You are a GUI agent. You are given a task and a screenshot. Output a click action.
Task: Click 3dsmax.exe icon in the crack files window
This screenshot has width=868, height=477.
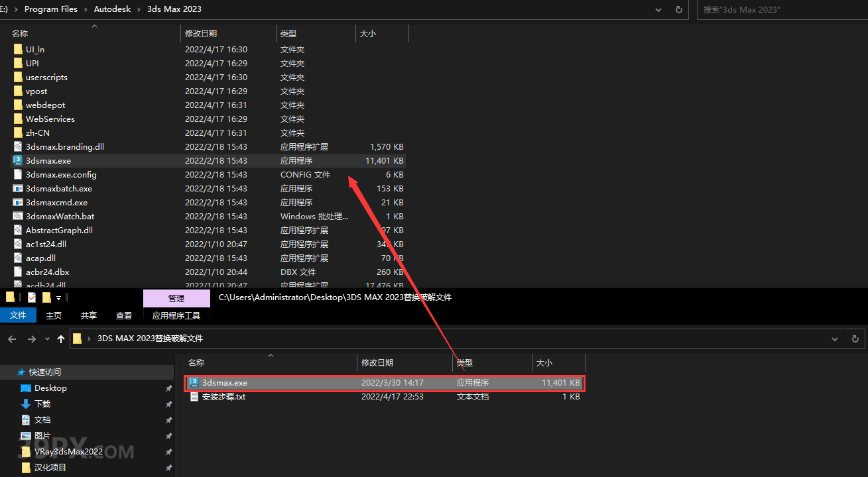pos(194,382)
